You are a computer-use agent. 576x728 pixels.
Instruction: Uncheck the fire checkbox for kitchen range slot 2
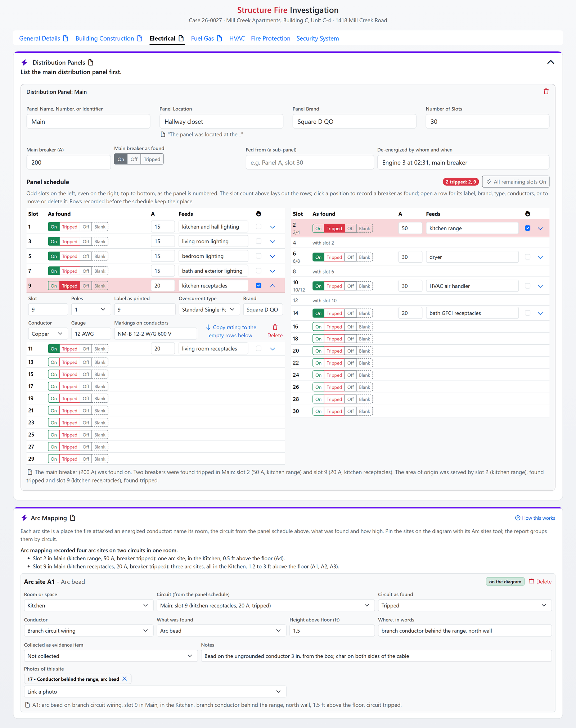coord(527,228)
